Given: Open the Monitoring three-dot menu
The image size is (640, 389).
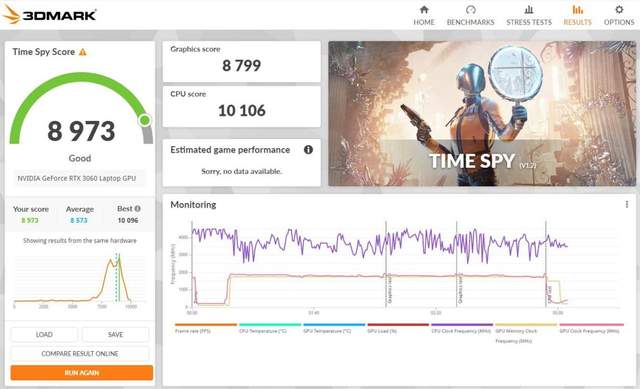Looking at the screenshot, I should [x=627, y=205].
